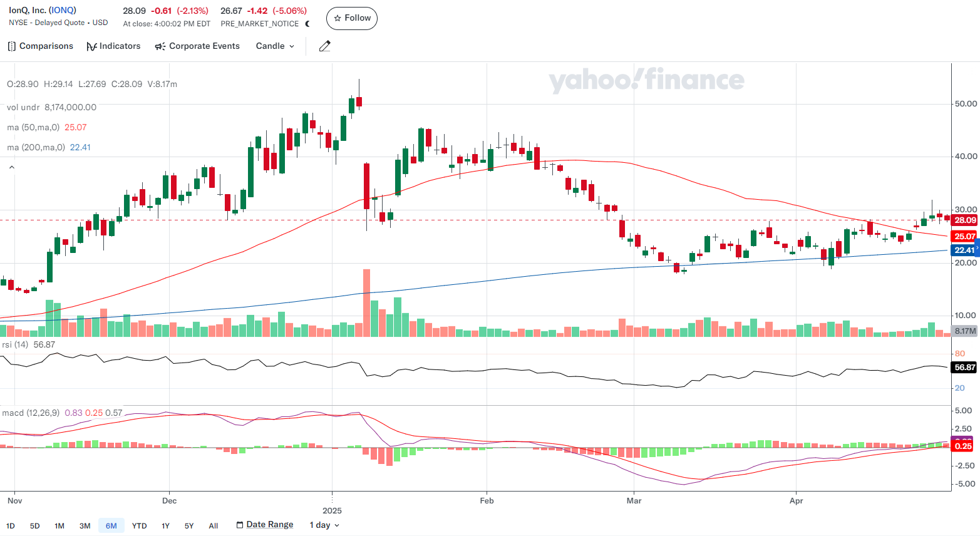Open the Comparisons panel

pos(40,46)
